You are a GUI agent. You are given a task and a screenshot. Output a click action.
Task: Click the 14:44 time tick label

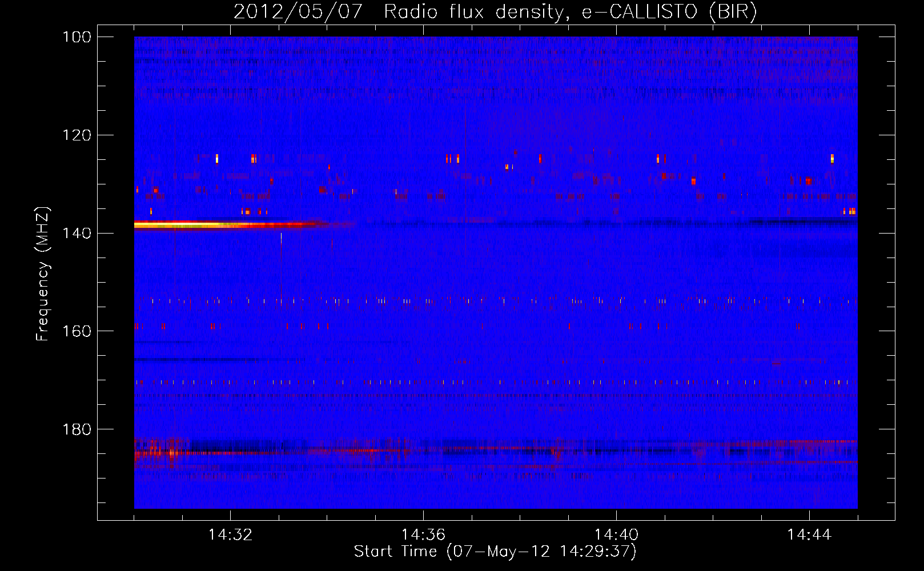click(809, 535)
